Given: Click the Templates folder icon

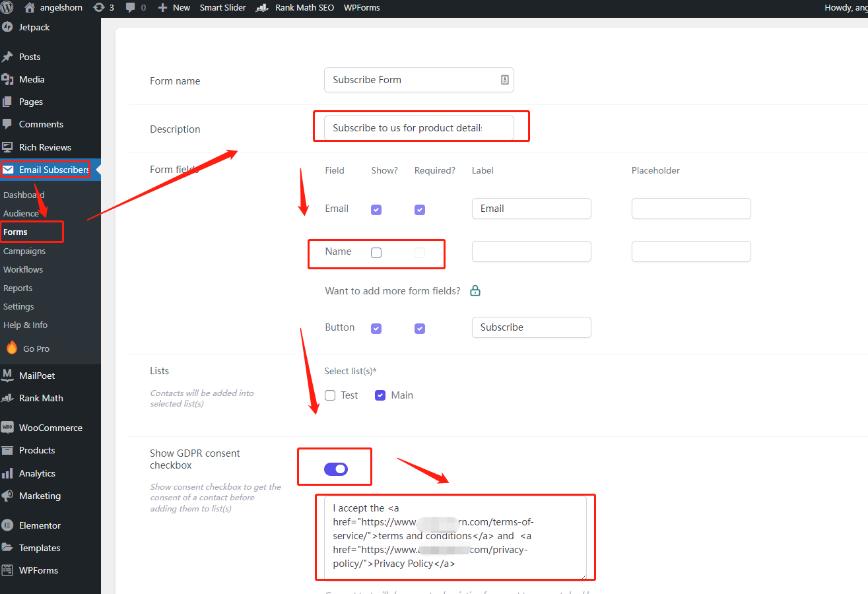Looking at the screenshot, I should click(7, 548).
